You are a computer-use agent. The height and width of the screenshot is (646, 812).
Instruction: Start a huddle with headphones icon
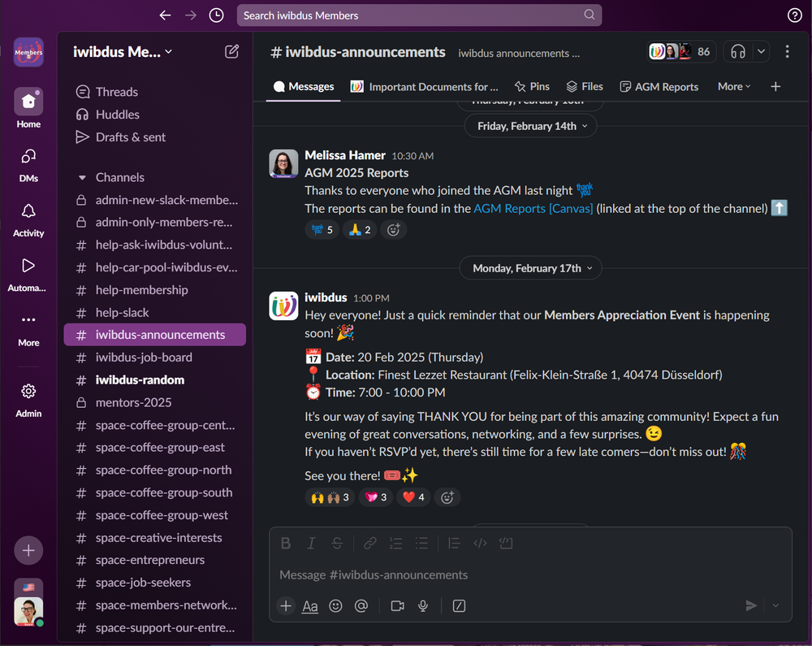pyautogui.click(x=738, y=52)
